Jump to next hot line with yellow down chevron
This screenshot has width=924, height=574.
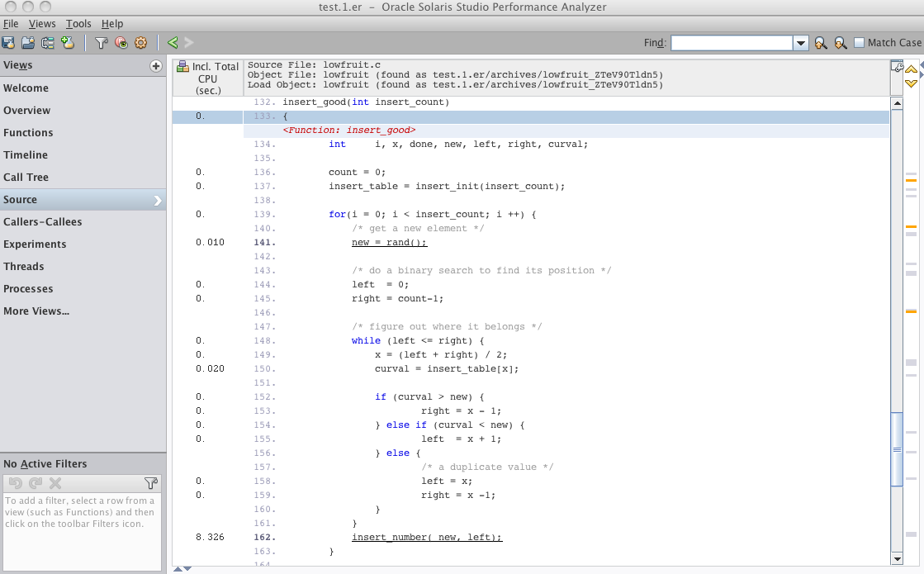point(911,83)
